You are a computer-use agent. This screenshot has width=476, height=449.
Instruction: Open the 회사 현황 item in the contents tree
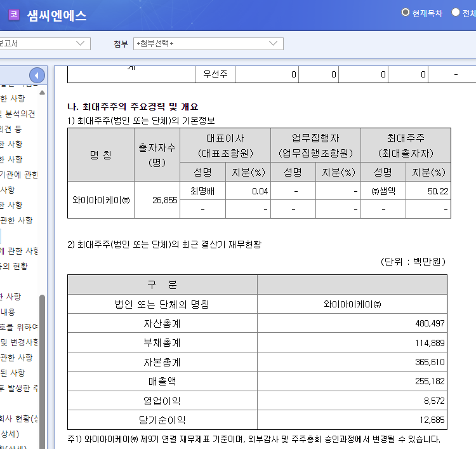click(19, 419)
